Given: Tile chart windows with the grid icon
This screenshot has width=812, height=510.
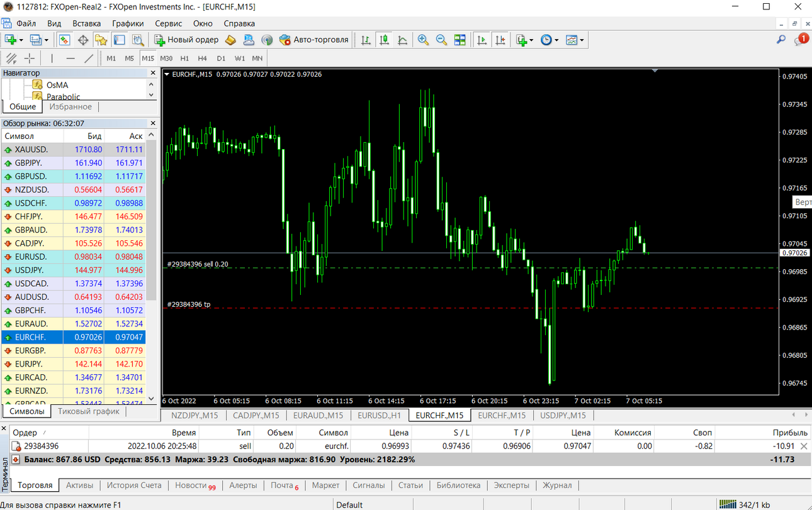Looking at the screenshot, I should (460, 40).
